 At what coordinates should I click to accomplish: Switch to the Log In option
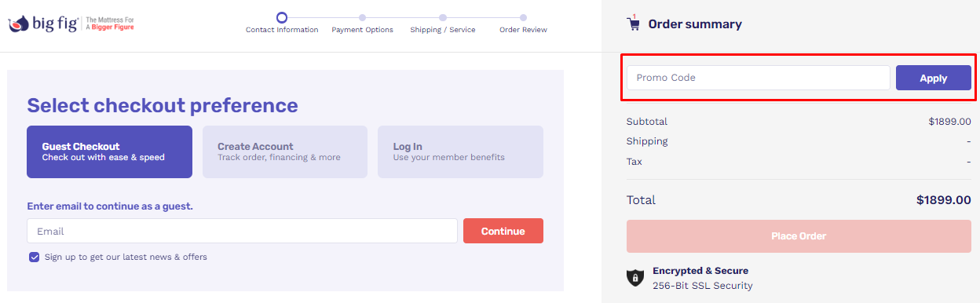point(460,152)
